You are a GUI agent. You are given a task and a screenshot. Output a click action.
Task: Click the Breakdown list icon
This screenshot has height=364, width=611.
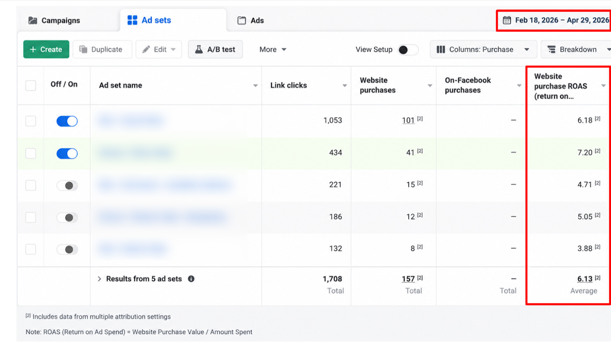click(x=552, y=49)
